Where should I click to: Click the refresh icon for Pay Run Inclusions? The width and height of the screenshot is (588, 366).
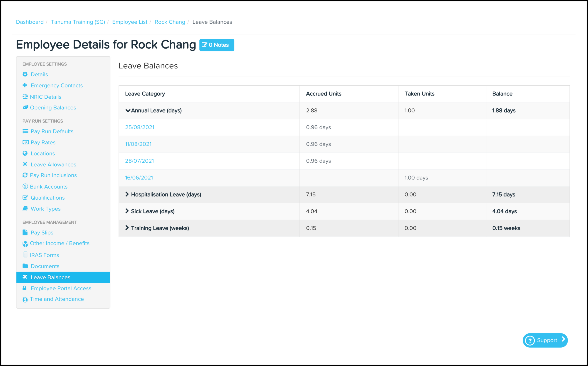25,175
